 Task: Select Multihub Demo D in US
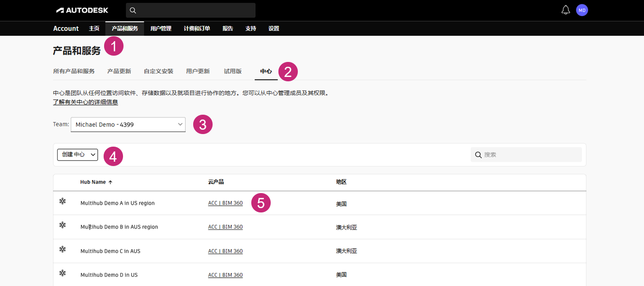(109, 275)
